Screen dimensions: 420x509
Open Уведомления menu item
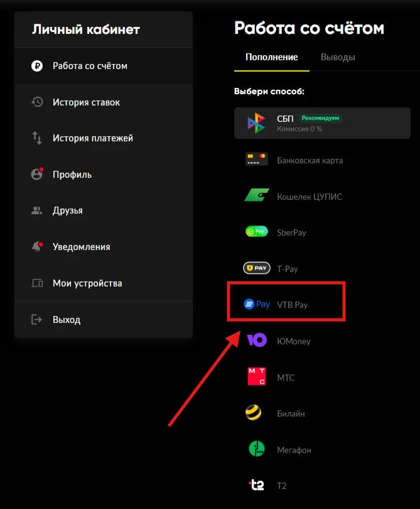click(x=104, y=247)
